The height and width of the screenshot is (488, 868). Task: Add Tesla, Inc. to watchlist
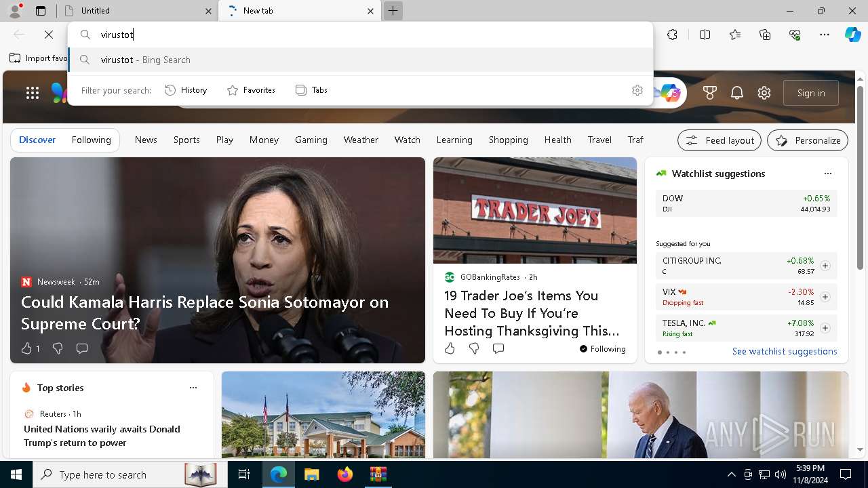click(x=825, y=328)
